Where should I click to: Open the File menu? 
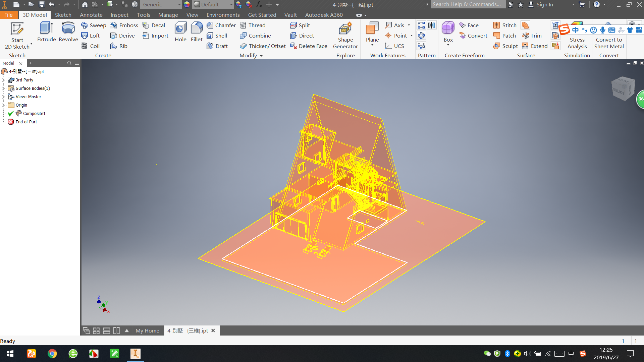pyautogui.click(x=8, y=15)
